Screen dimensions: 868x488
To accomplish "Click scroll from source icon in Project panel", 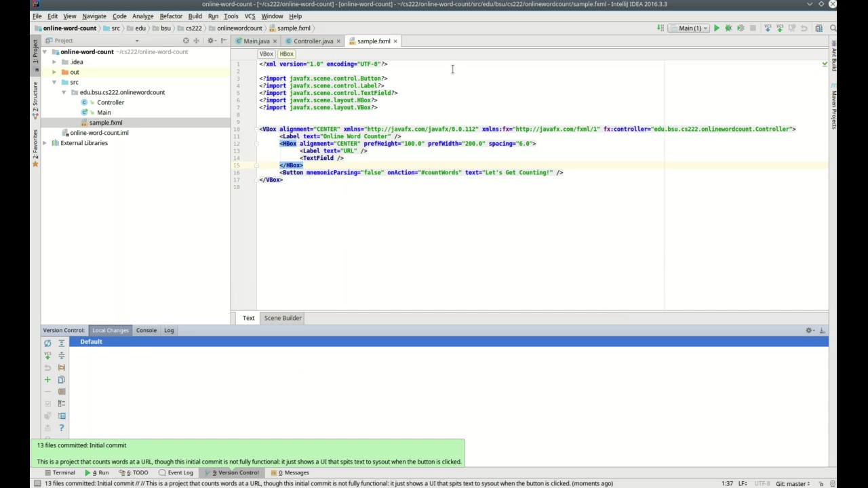I will tap(186, 41).
